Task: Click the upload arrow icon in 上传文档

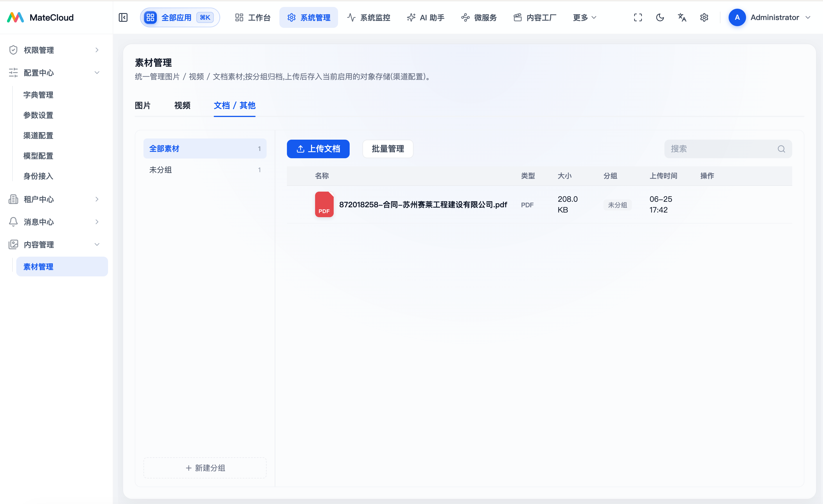Action: [x=300, y=149]
